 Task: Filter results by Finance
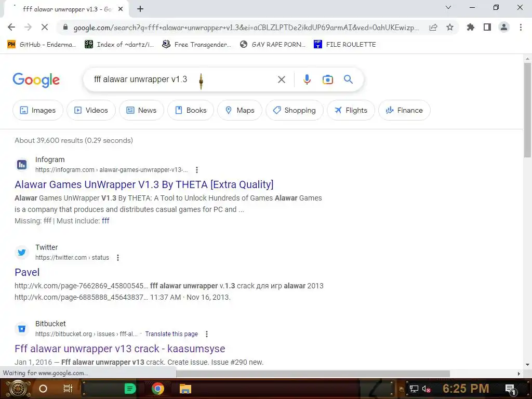tap(404, 110)
